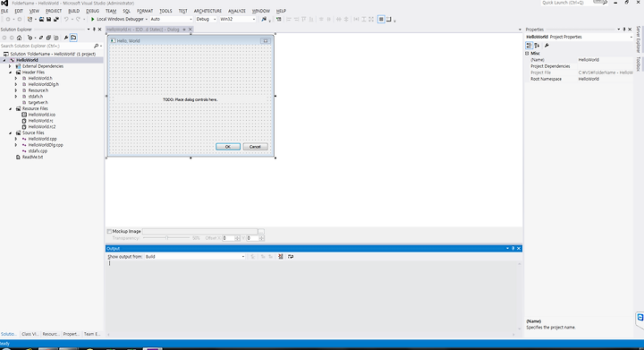Click Mockup Image browse button

click(261, 231)
